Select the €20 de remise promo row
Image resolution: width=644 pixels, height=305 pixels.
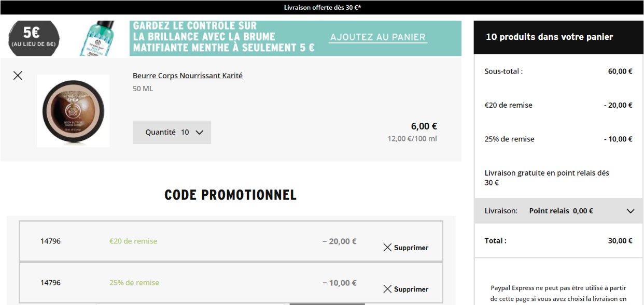coord(231,241)
